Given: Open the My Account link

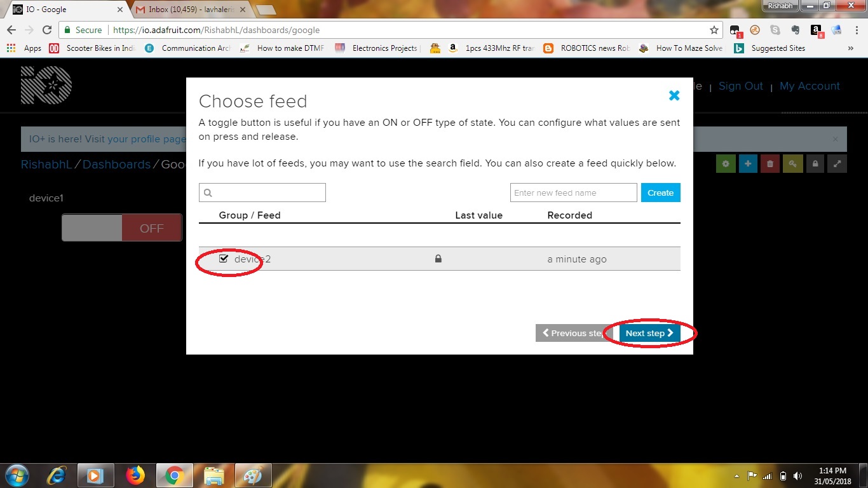Looking at the screenshot, I should (810, 86).
